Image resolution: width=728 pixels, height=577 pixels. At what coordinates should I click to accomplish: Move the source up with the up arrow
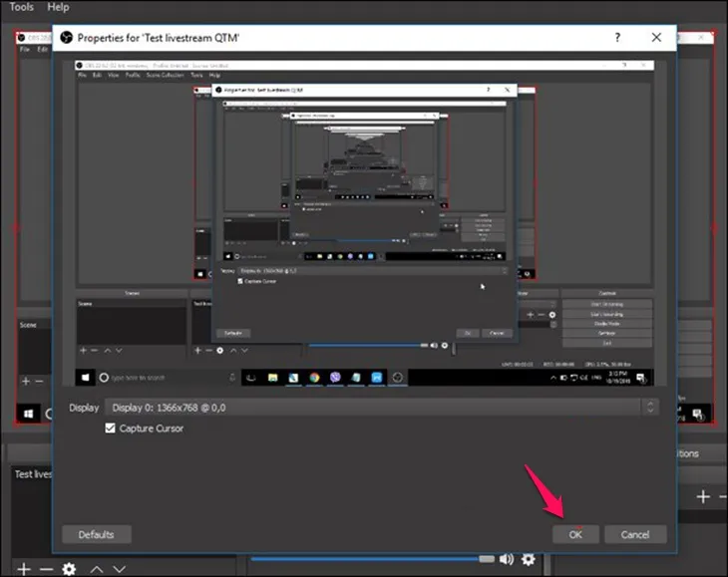pos(97,569)
